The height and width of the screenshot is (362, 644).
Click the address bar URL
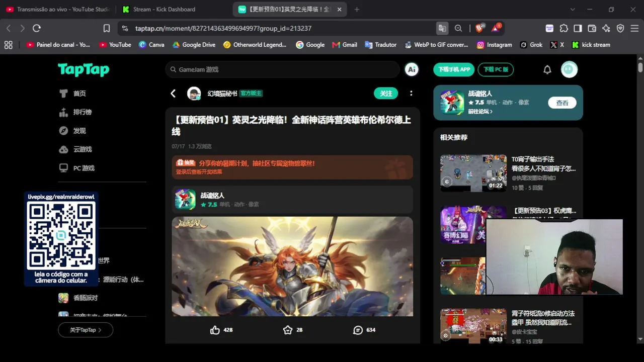click(x=223, y=29)
